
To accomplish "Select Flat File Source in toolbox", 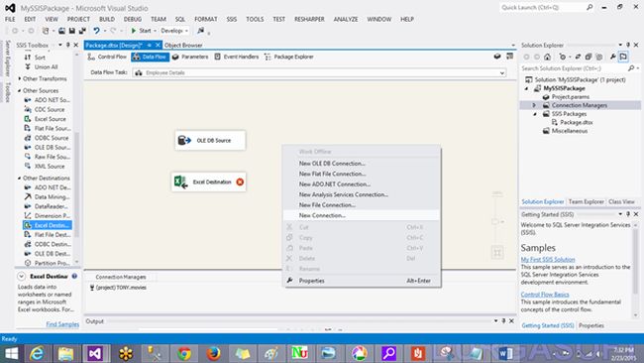I will tap(47, 129).
